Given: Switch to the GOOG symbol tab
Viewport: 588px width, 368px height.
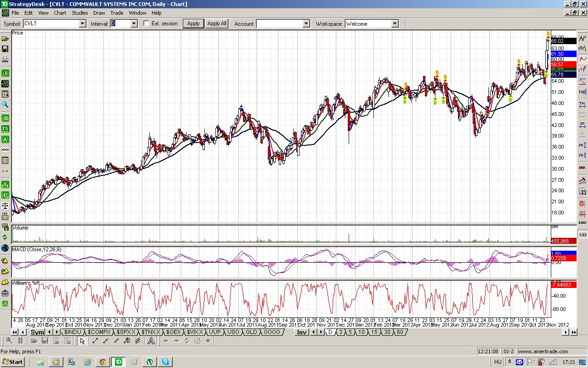Looking at the screenshot, I should click(x=271, y=332).
